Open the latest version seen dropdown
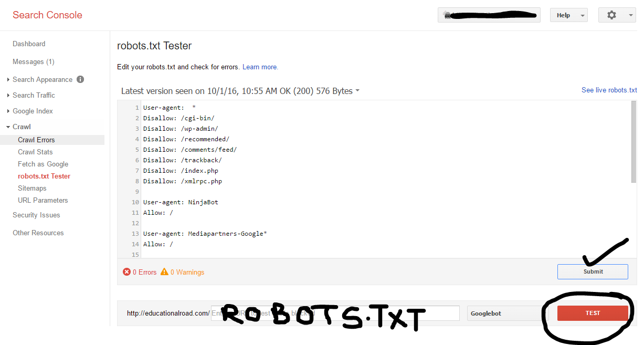Image resolution: width=644 pixels, height=345 pixels. [x=240, y=91]
